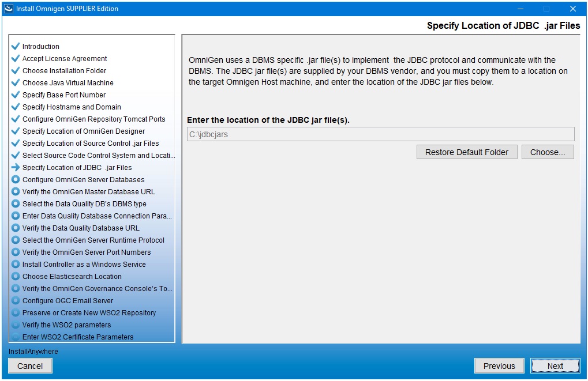The height and width of the screenshot is (381, 588).
Task: Click 'Specify Location of JDBC .jar Files' step label
Action: tap(77, 168)
